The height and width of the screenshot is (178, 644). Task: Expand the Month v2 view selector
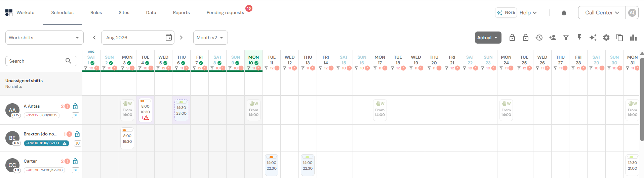(x=210, y=38)
